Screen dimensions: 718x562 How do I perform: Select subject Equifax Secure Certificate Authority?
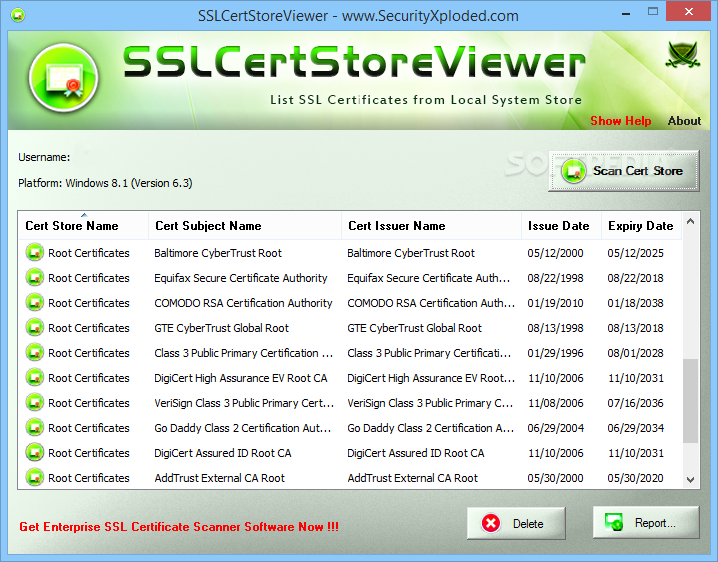[x=241, y=278]
